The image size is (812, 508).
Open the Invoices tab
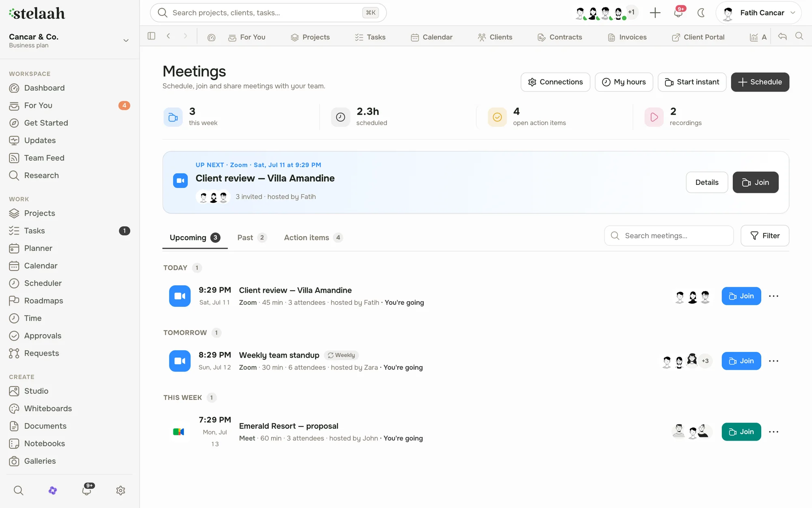(627, 37)
